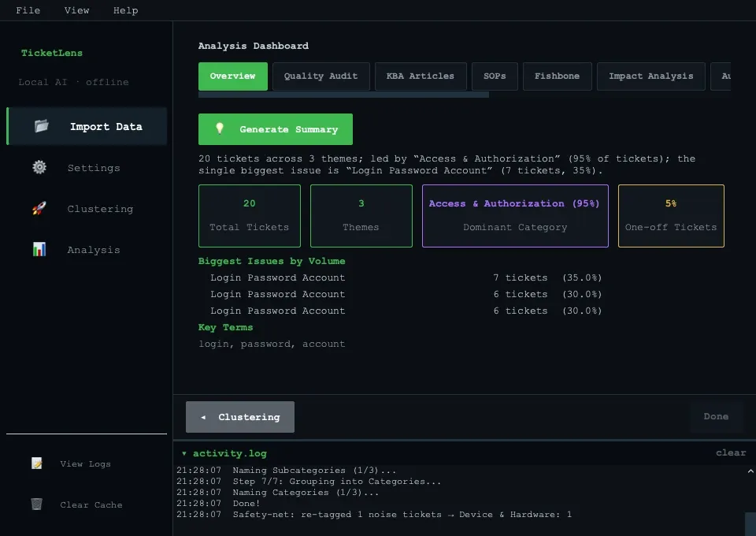The width and height of the screenshot is (756, 536).
Task: Click the activity log scroll up arrow
Action: [x=750, y=471]
